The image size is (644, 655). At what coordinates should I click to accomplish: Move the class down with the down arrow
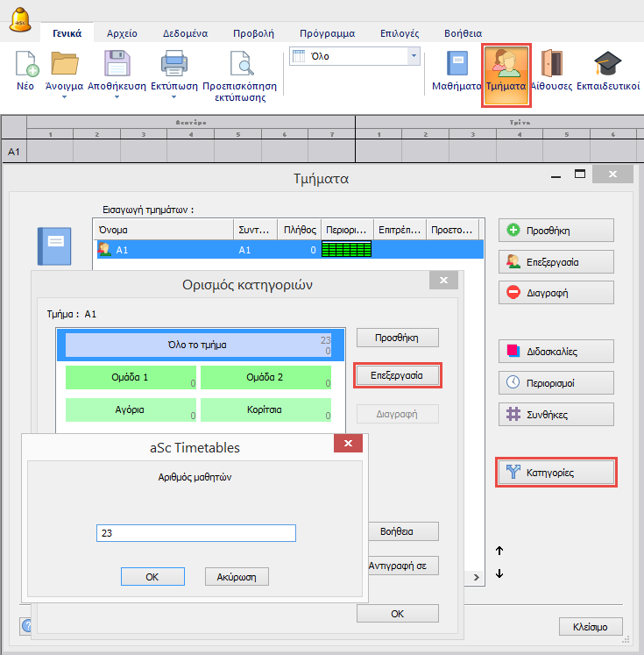pyautogui.click(x=499, y=574)
